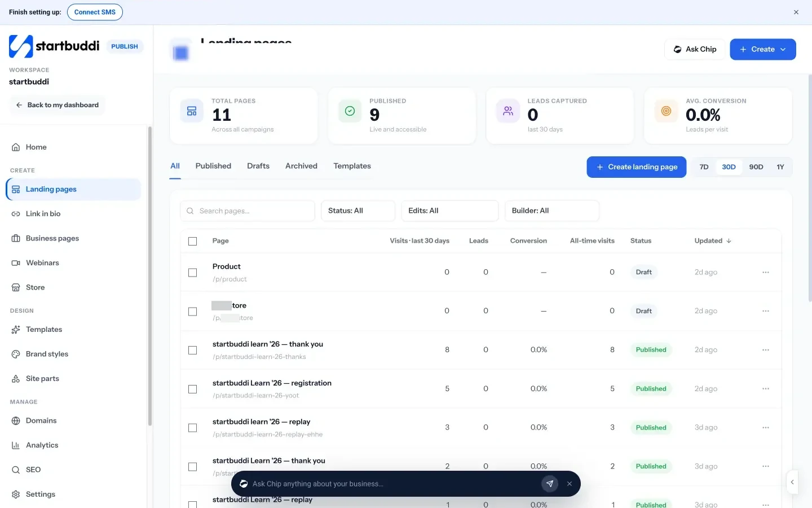Open the Product page link
Image resolution: width=812 pixels, height=508 pixels.
(x=227, y=266)
